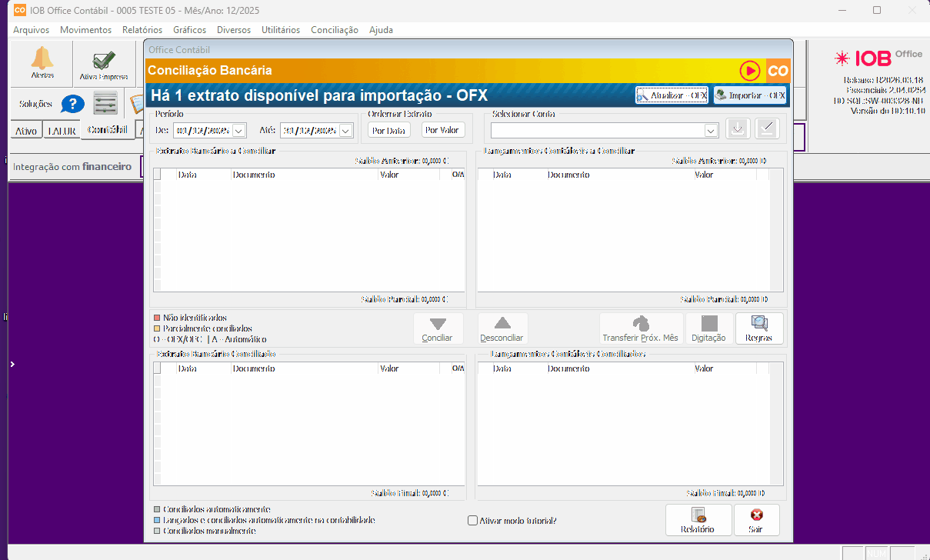
Task: Expand the De start date dropdown
Action: click(238, 131)
